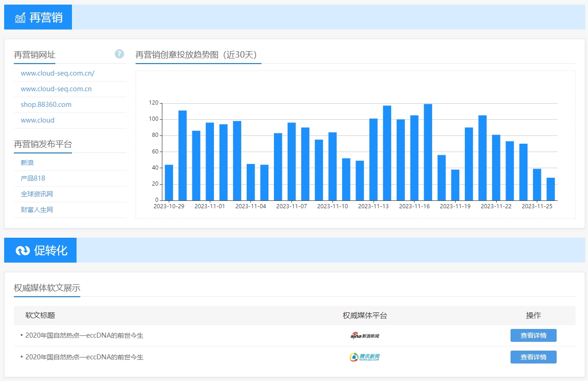Screen dimensions: 588x381
Task: Select the 产品818 publishing platform
Action: coord(33,178)
